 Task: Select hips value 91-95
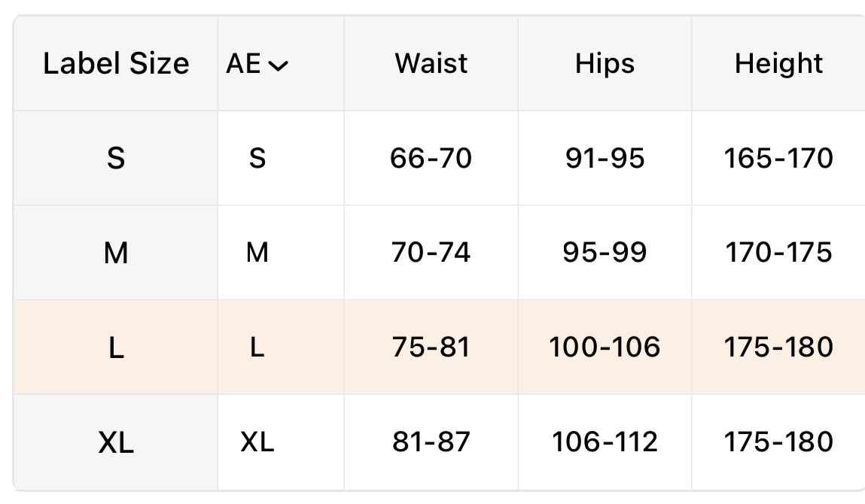605,159
